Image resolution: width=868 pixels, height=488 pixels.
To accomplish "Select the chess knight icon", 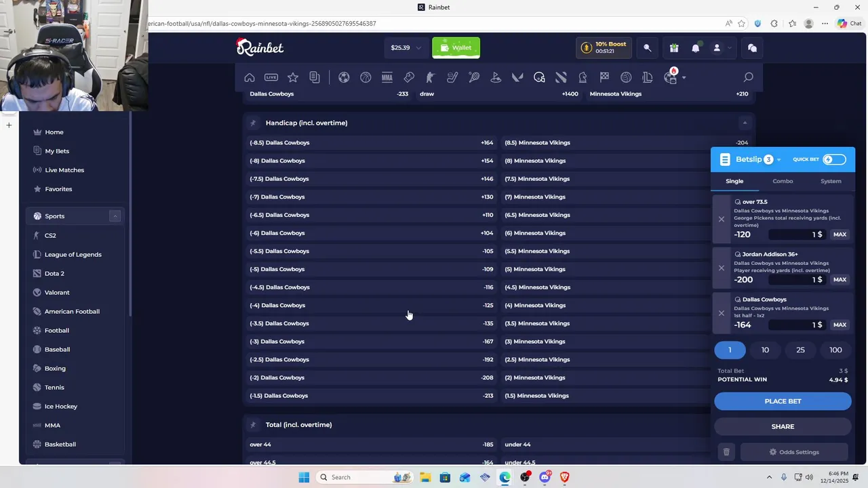I will tap(583, 77).
